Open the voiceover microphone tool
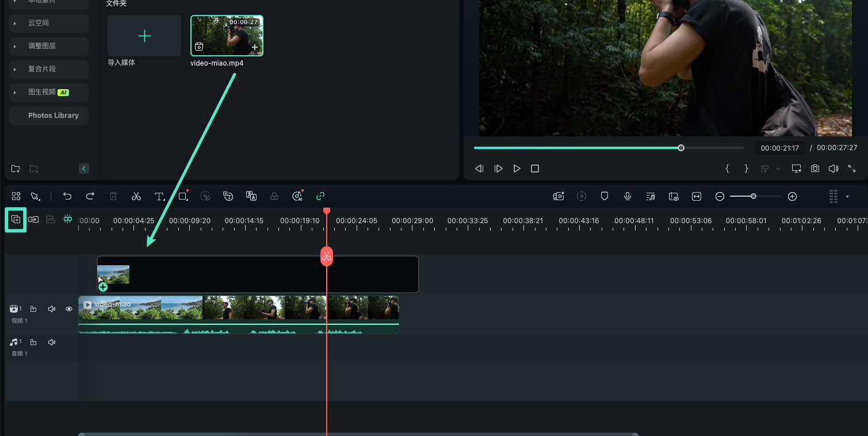This screenshot has width=868, height=436. 628,196
